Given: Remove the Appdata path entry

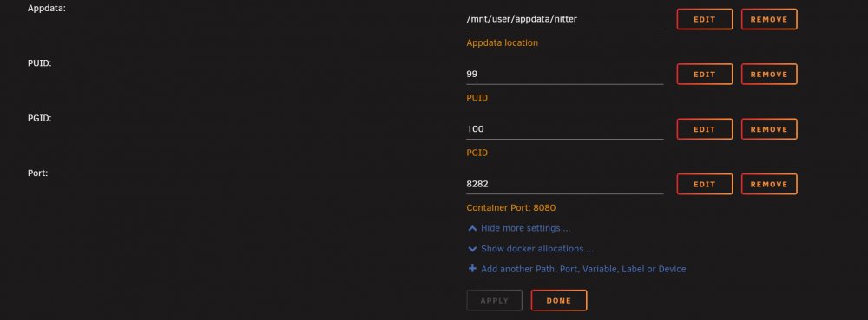Looking at the screenshot, I should coord(769,19).
